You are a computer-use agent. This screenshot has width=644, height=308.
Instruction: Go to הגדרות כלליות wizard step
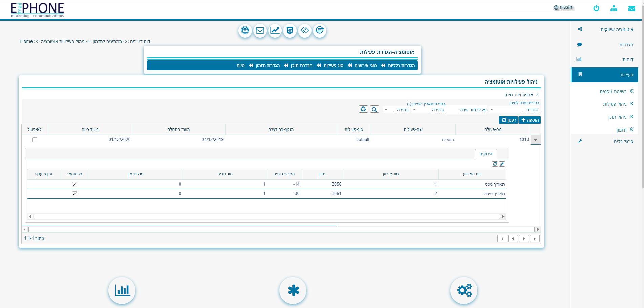coord(401,66)
